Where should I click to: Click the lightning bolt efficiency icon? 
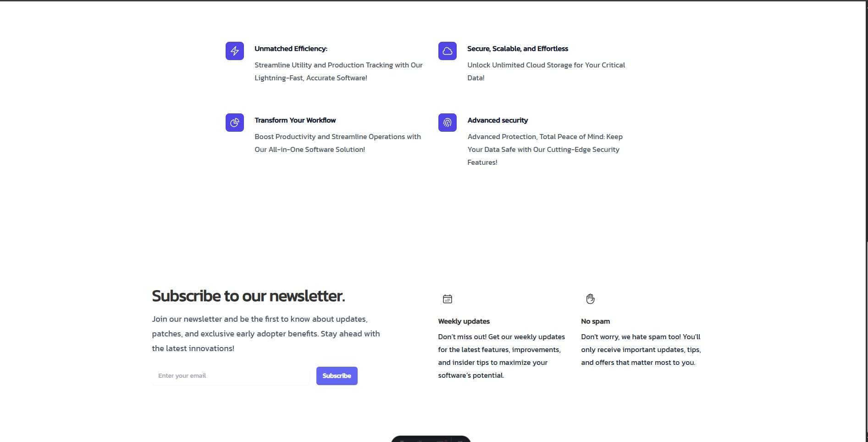click(234, 51)
